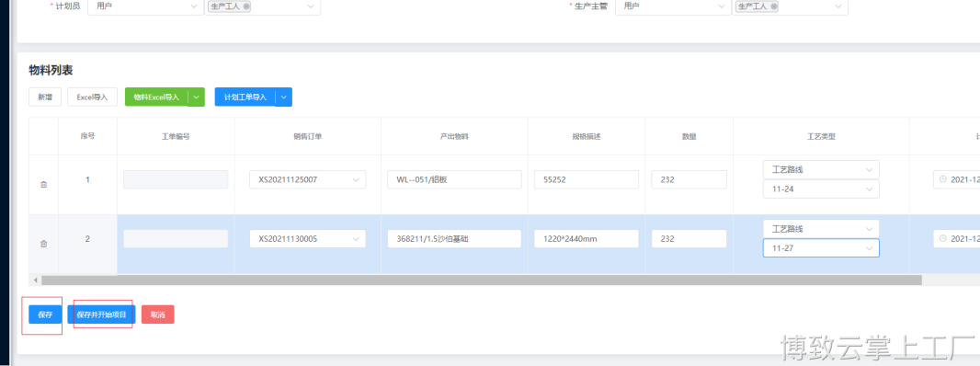
Task: Open date picker clock icon in row 1
Action: [943, 179]
